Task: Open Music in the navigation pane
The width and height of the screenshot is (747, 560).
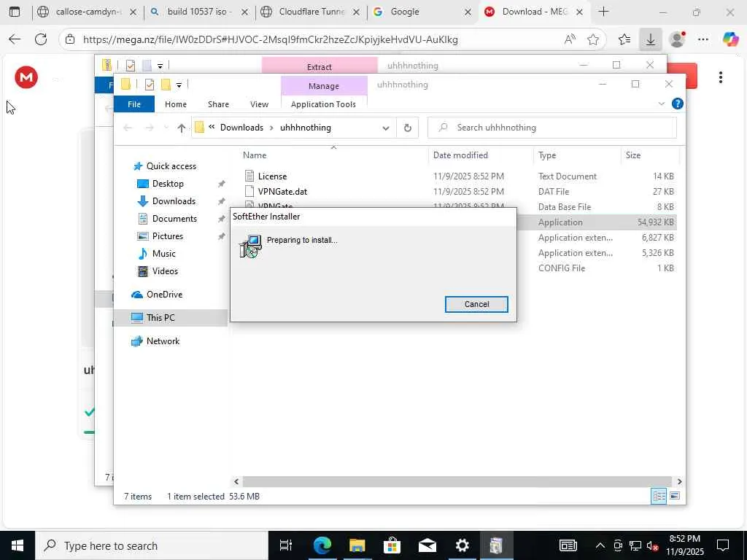Action: [163, 254]
